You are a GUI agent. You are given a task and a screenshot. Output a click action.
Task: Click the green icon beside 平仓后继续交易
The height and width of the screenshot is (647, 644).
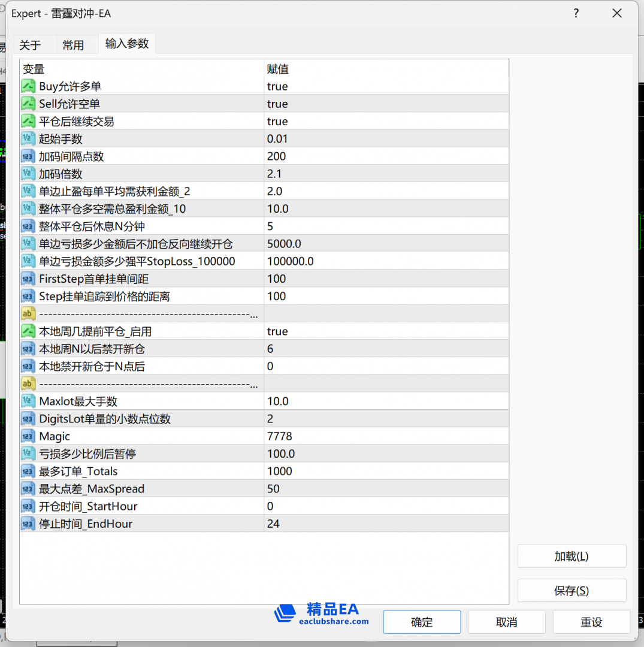coord(28,121)
